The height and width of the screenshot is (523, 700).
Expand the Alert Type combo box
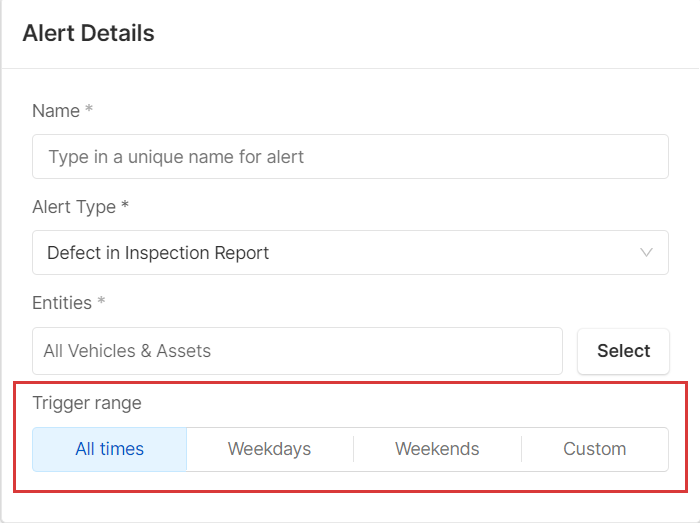coord(350,253)
